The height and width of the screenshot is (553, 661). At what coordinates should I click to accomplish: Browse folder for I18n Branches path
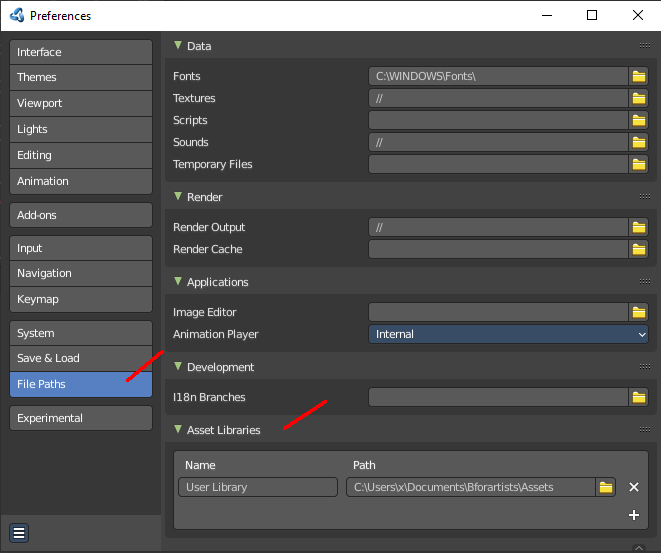[x=638, y=397]
